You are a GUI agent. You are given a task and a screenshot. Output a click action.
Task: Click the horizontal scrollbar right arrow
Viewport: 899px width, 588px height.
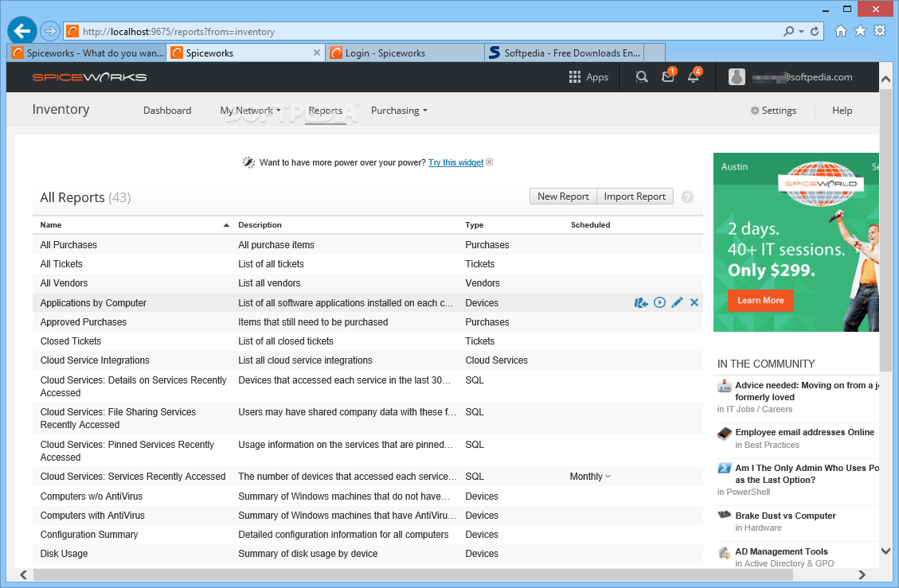tap(861, 574)
